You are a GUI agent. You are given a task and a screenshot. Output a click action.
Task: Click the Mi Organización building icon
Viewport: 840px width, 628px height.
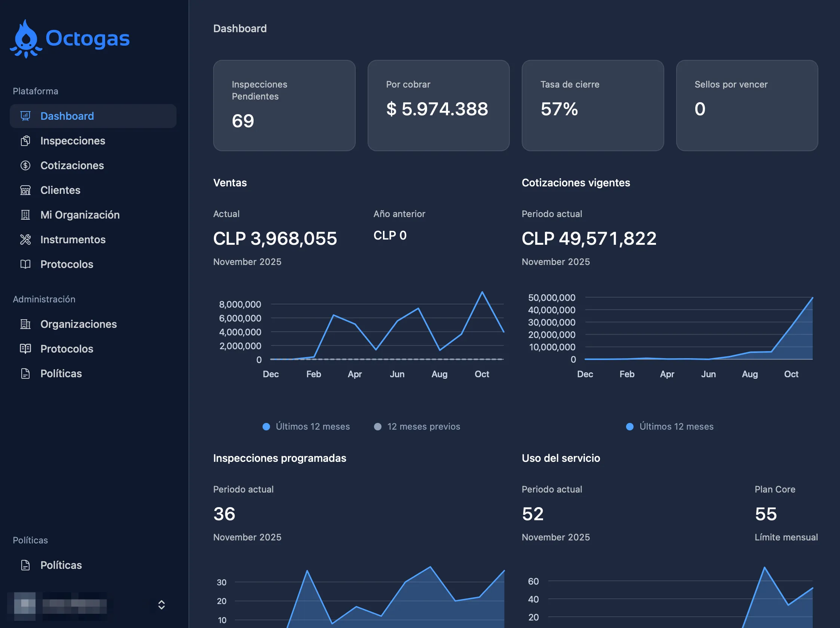point(25,215)
